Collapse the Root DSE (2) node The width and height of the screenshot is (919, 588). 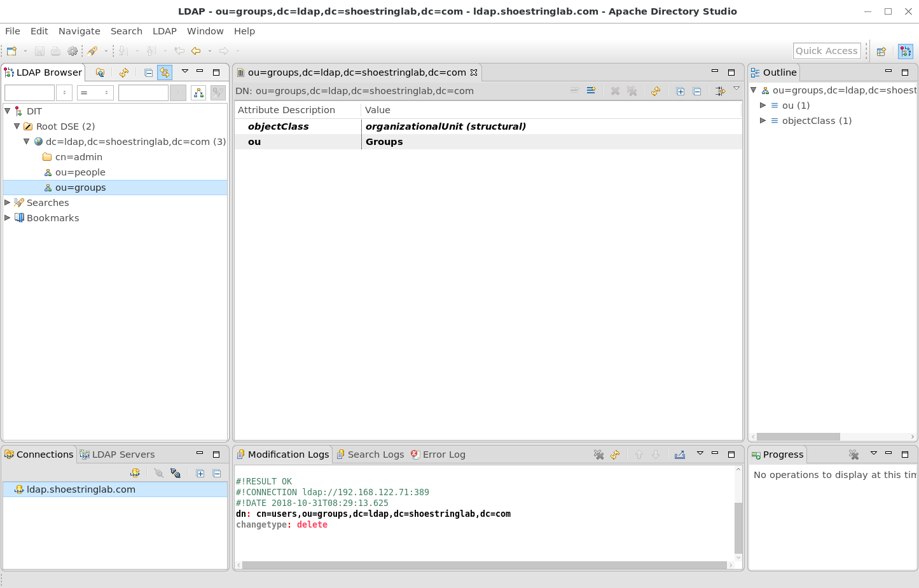click(x=17, y=126)
